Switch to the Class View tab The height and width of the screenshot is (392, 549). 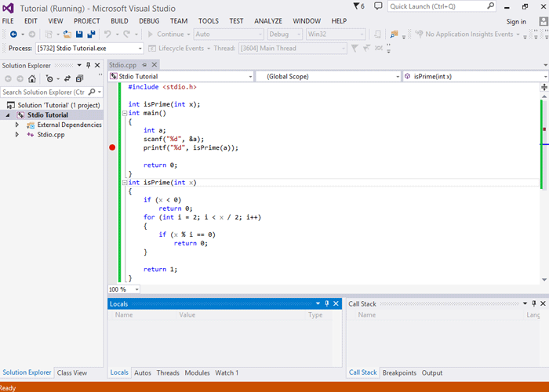tap(72, 372)
